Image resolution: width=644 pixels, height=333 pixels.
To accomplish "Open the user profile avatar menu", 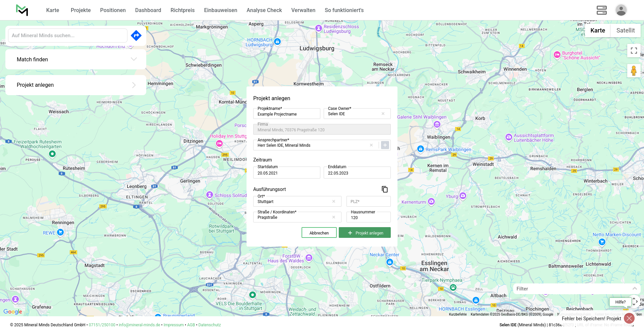I will (x=621, y=10).
